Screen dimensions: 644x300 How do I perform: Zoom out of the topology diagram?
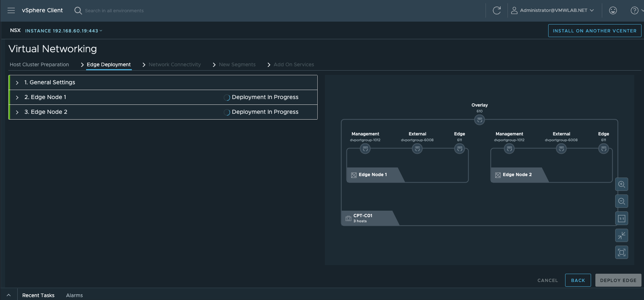(x=622, y=201)
